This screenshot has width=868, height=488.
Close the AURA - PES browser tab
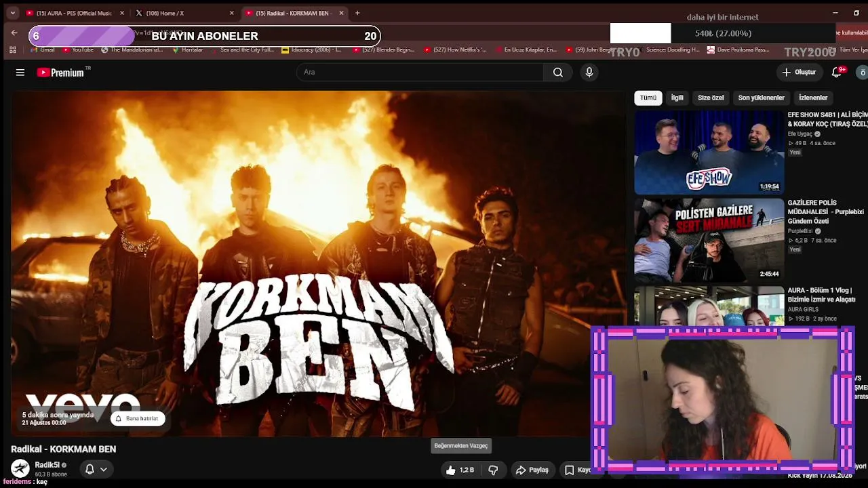click(122, 13)
